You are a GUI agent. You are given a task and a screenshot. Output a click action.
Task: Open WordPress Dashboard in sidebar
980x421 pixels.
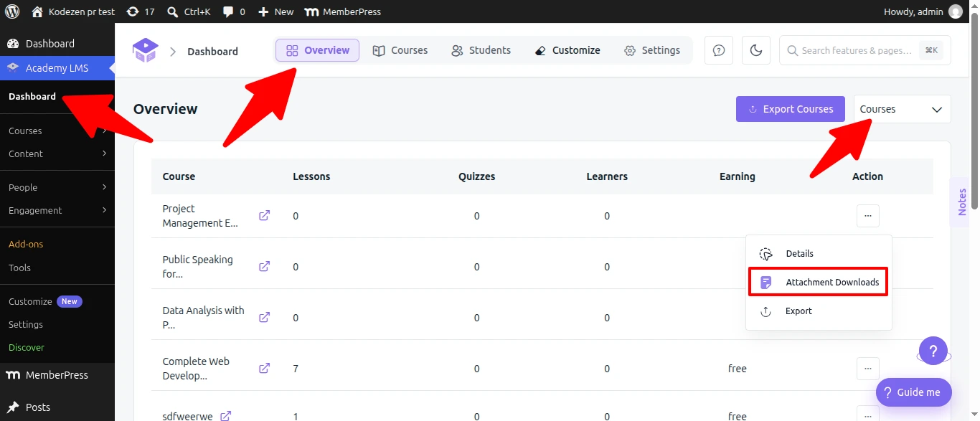click(x=57, y=44)
